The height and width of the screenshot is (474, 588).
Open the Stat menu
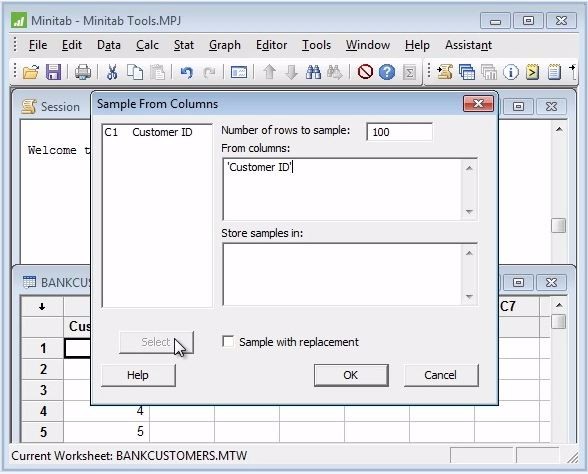click(x=184, y=45)
